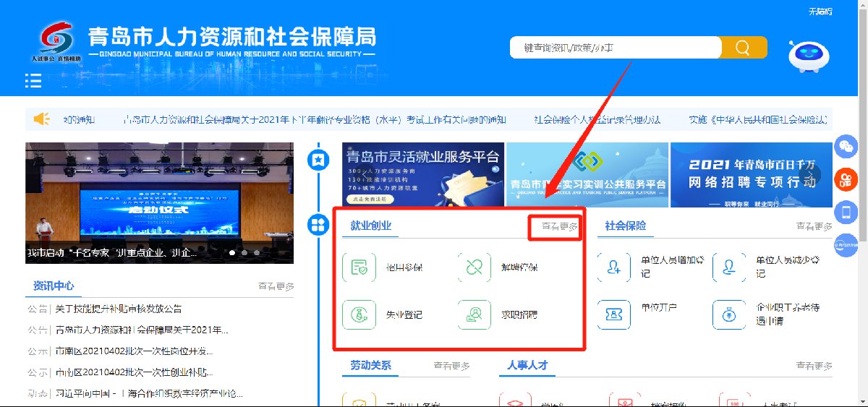This screenshot has height=407, width=868.
Task: Open scrolling notice 社会保险个人权益记录管理办法
Action: [x=597, y=119]
